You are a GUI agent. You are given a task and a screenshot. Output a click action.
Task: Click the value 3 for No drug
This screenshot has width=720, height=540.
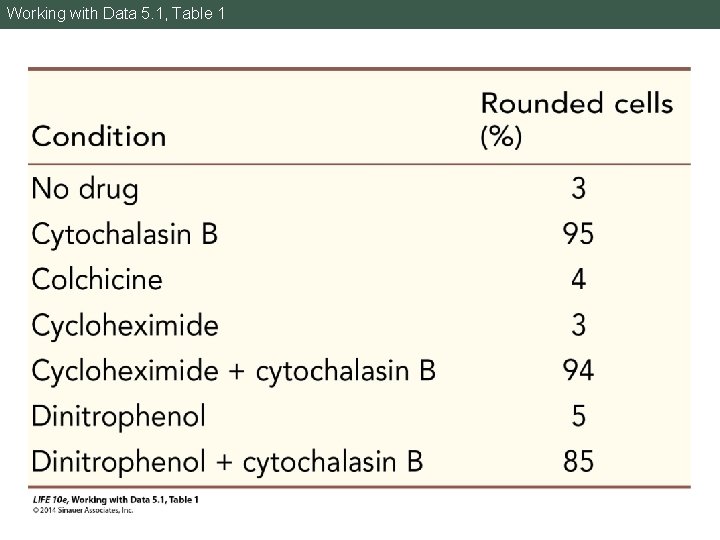578,188
